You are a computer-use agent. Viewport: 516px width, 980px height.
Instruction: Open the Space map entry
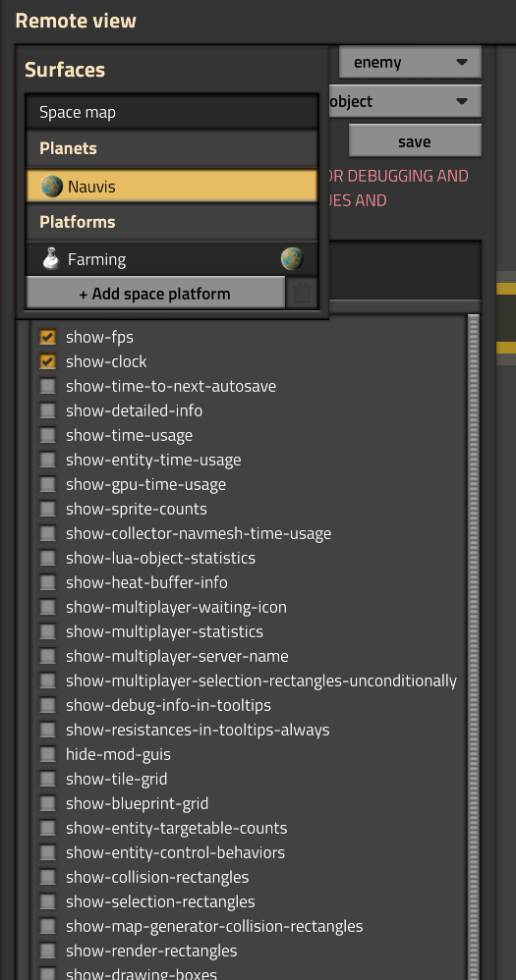point(172,113)
